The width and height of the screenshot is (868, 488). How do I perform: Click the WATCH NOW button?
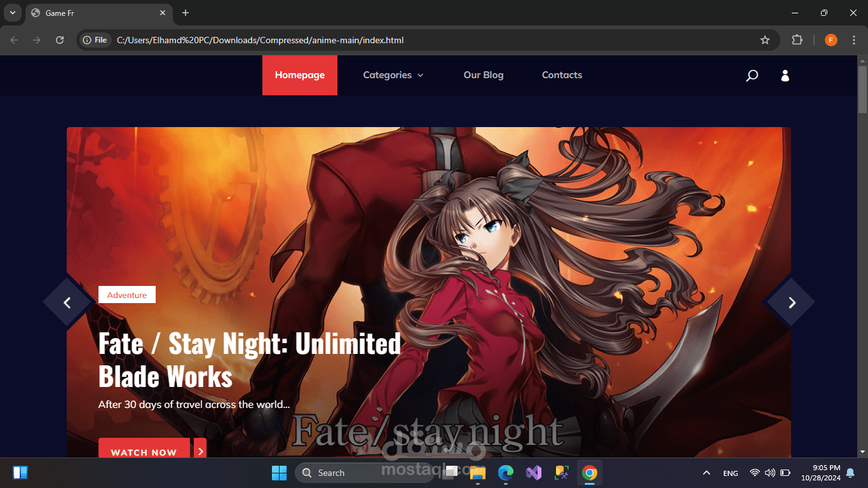(144, 452)
